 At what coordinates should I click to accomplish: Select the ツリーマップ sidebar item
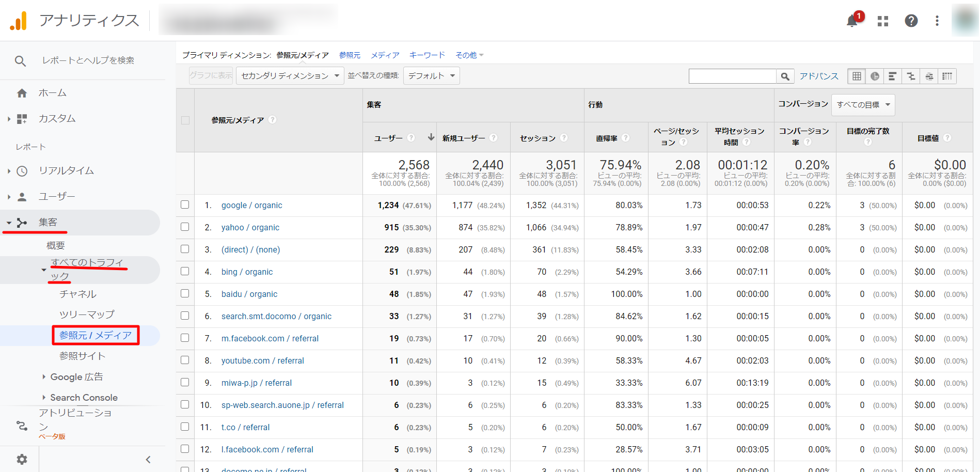coord(87,314)
